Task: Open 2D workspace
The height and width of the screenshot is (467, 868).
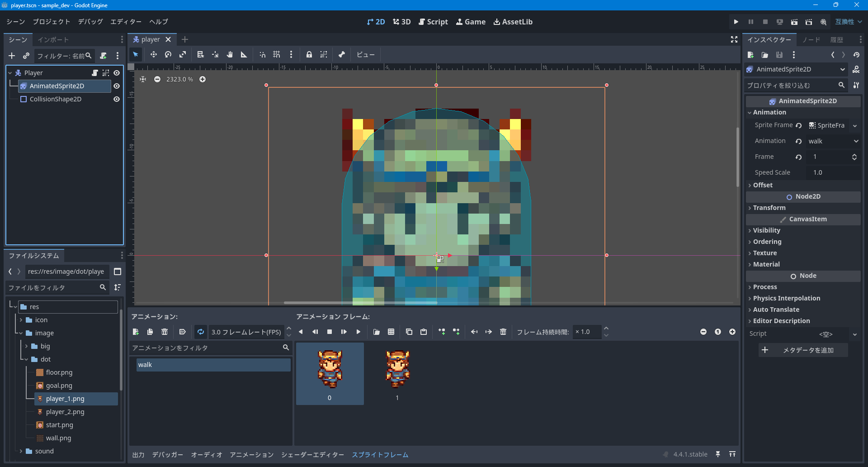Action: click(x=376, y=22)
